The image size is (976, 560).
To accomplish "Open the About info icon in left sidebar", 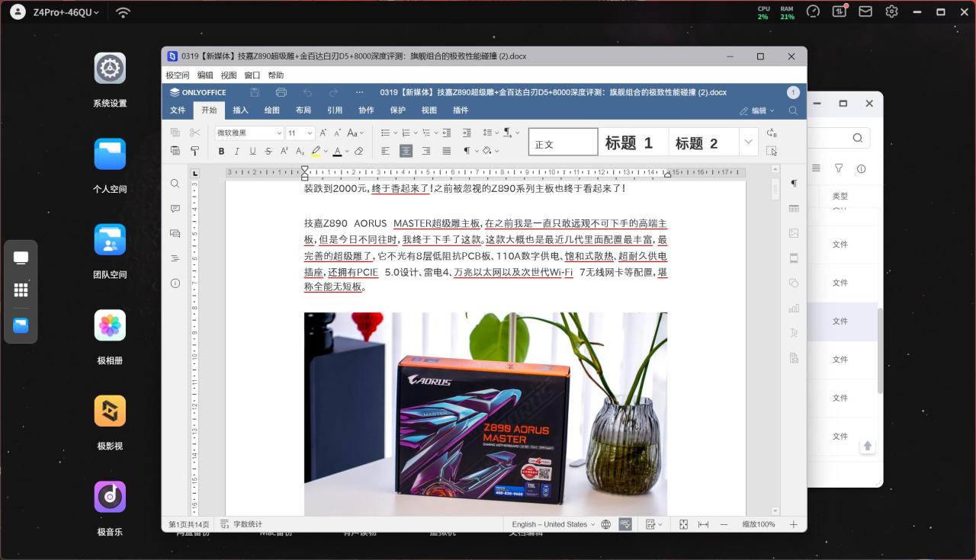I will pyautogui.click(x=175, y=283).
